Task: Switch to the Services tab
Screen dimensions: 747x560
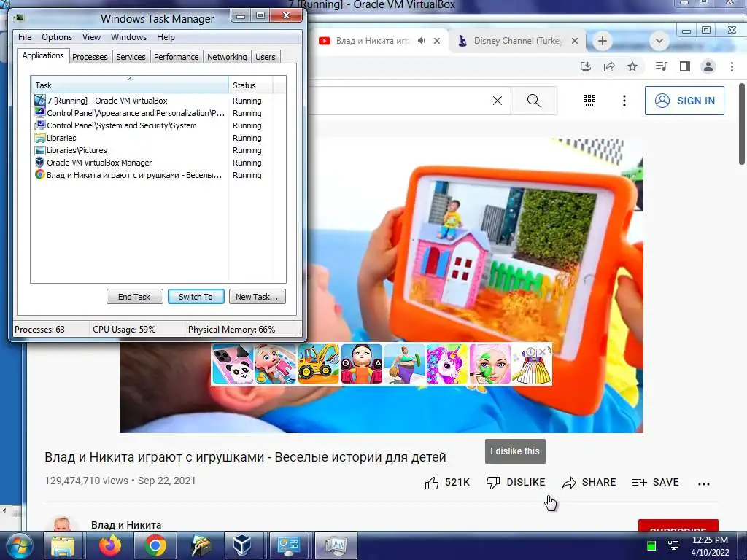Action: [131, 57]
